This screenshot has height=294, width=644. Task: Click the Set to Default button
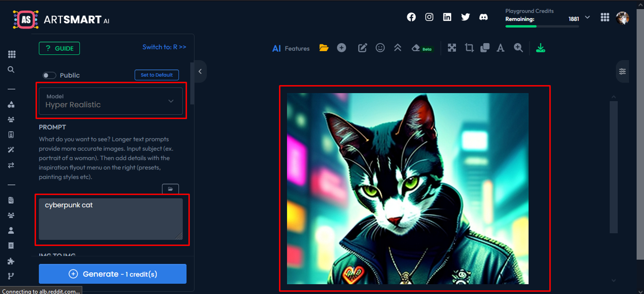pos(156,75)
